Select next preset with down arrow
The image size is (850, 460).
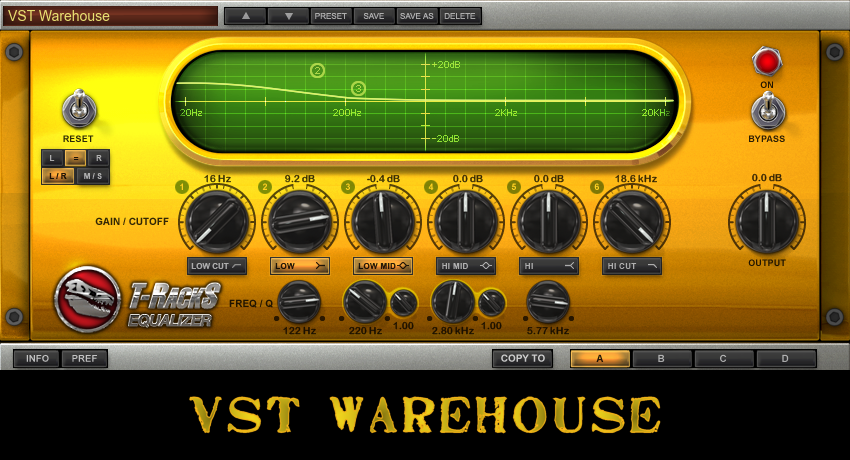coord(288,16)
